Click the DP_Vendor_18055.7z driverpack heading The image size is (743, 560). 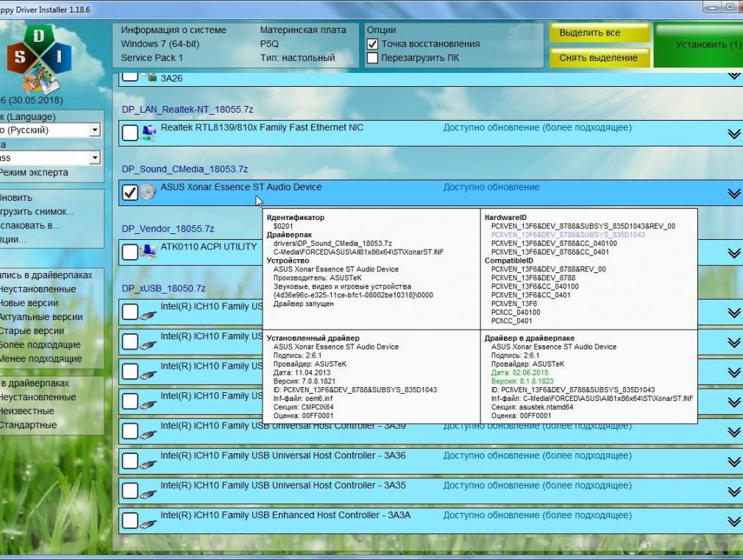168,229
